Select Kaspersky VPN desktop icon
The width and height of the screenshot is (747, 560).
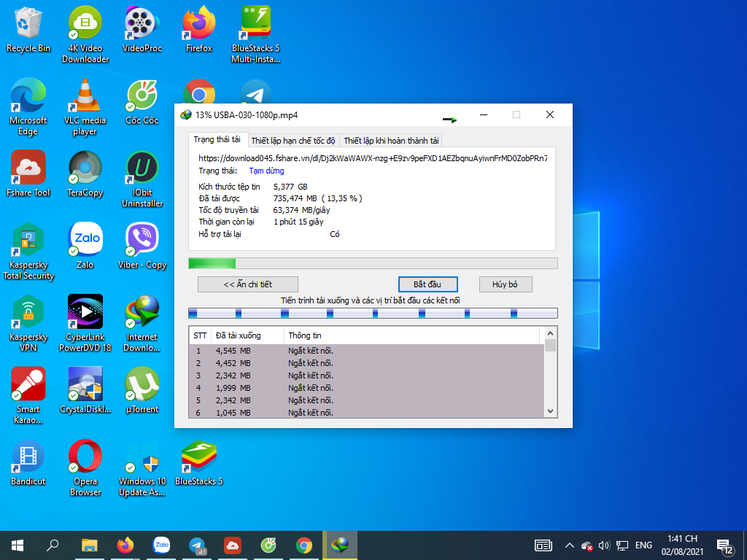coord(28,324)
